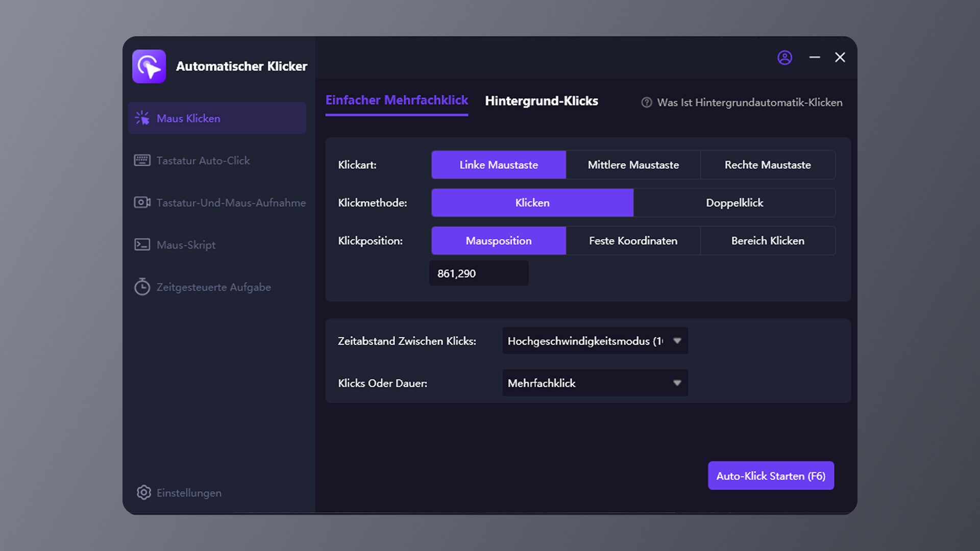
Task: Open Tastatur Auto-Click keyboard icon
Action: 142,161
